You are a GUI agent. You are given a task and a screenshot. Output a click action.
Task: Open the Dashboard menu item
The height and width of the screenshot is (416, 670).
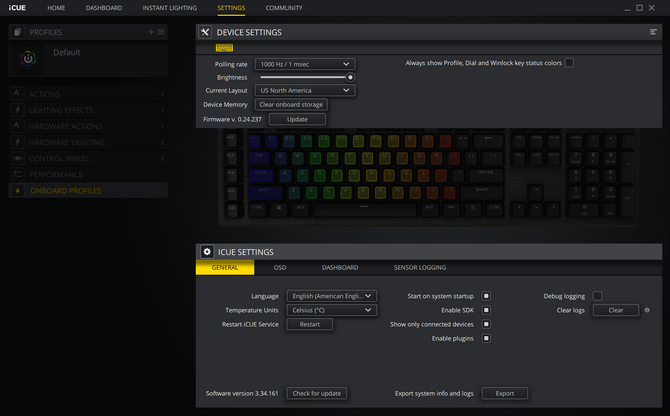coord(104,8)
